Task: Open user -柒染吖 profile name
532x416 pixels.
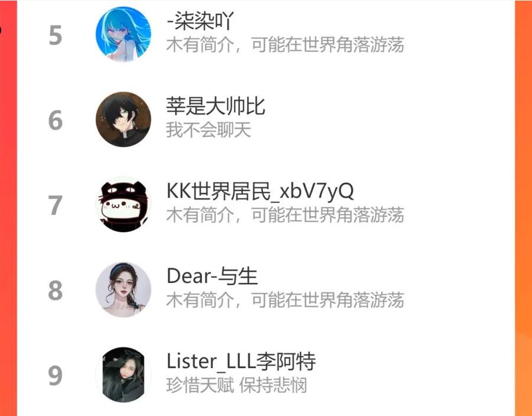Action: (200, 21)
